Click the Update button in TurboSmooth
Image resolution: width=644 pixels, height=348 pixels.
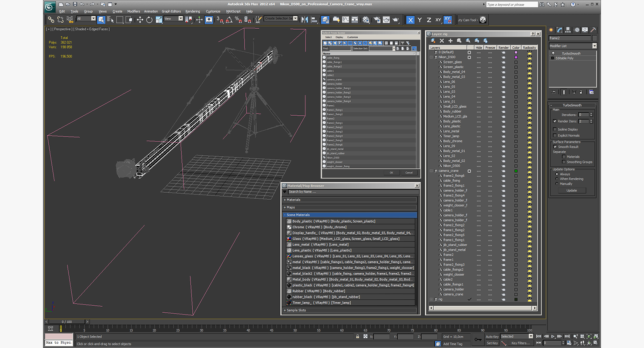coord(572,191)
